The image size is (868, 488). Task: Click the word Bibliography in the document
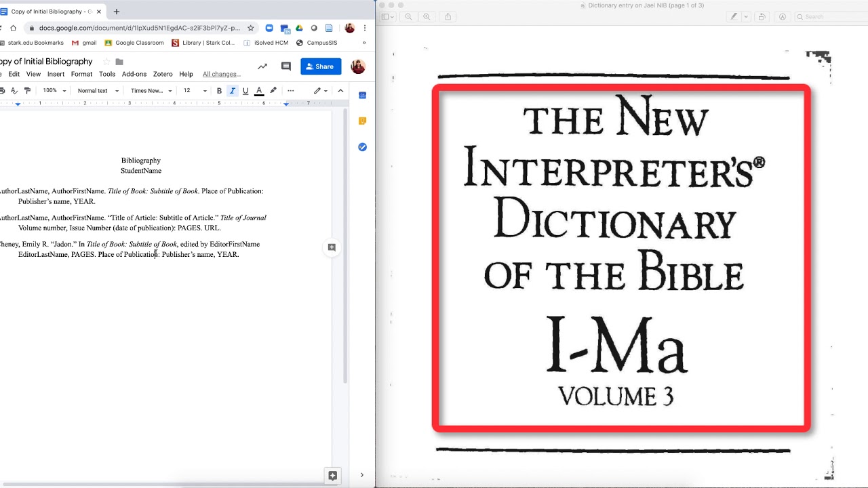click(x=141, y=161)
